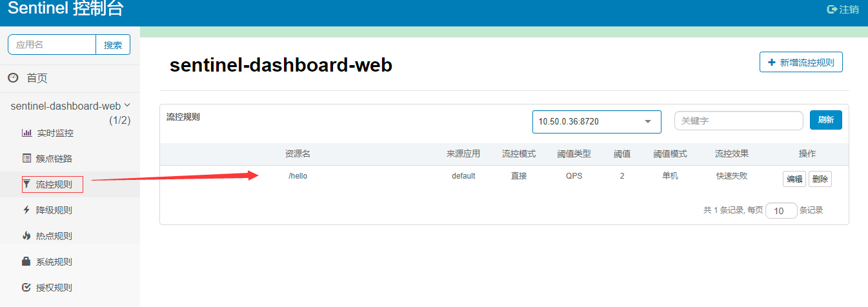Click the 流控模式 column header
Image resolution: width=868 pixels, height=307 pixels.
(x=519, y=153)
